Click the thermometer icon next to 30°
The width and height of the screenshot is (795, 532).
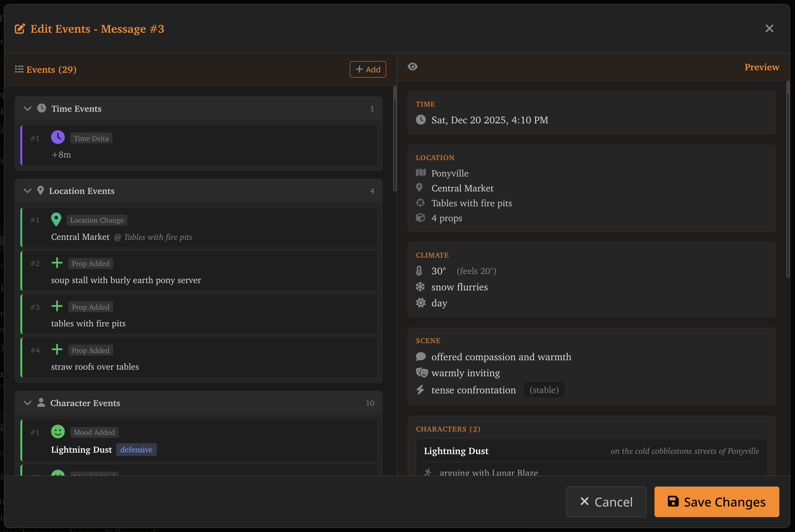click(419, 271)
